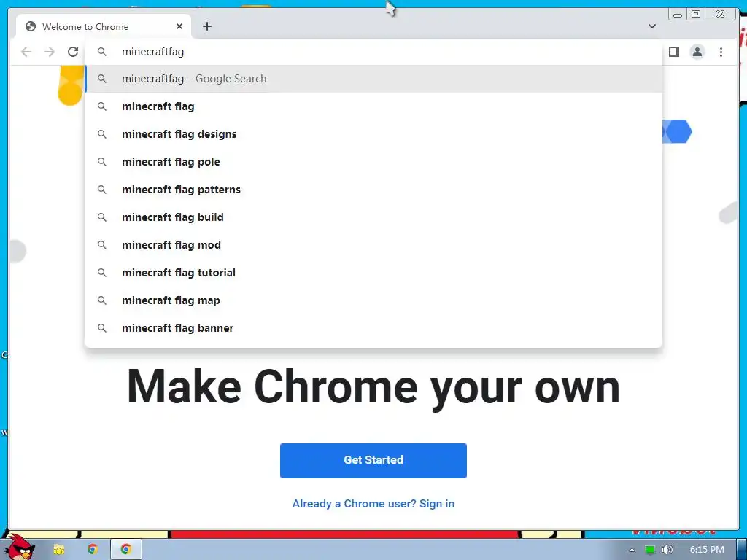Image resolution: width=747 pixels, height=560 pixels.
Task: Click the browser Forward arrow
Action: click(x=50, y=52)
